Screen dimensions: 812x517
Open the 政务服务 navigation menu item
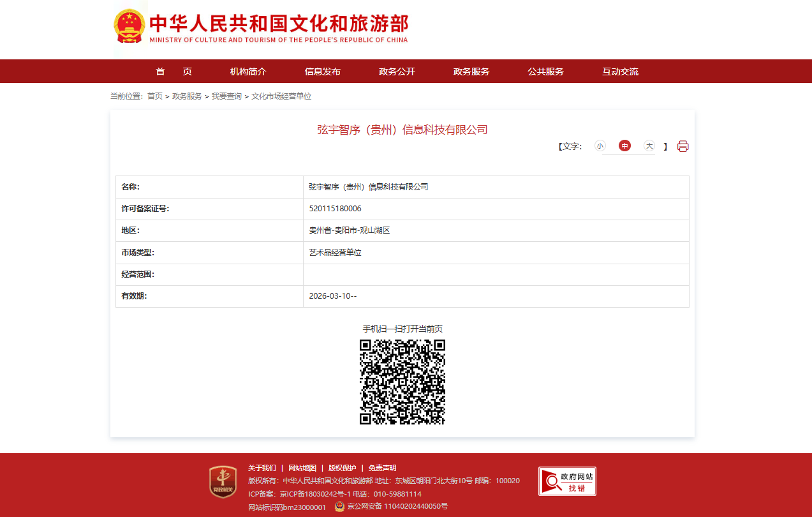471,71
